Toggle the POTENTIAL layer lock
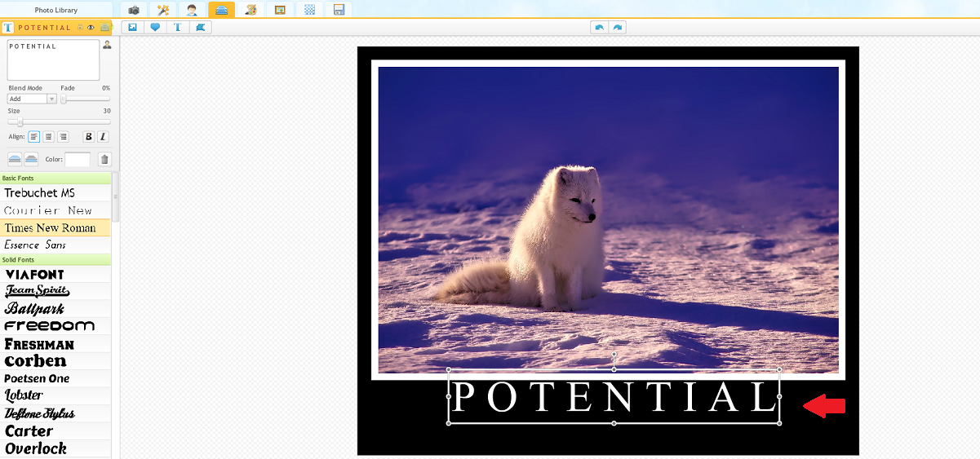Viewport: 980px width, 459px height. pyautogui.click(x=80, y=28)
